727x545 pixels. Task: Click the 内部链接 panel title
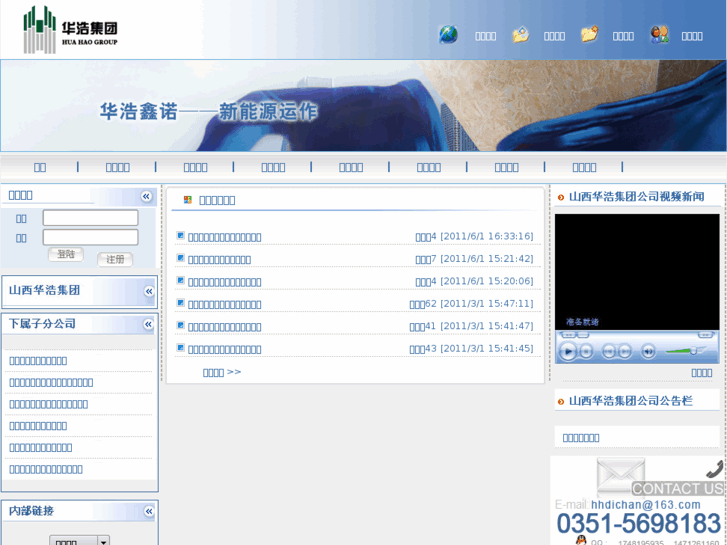[32, 511]
